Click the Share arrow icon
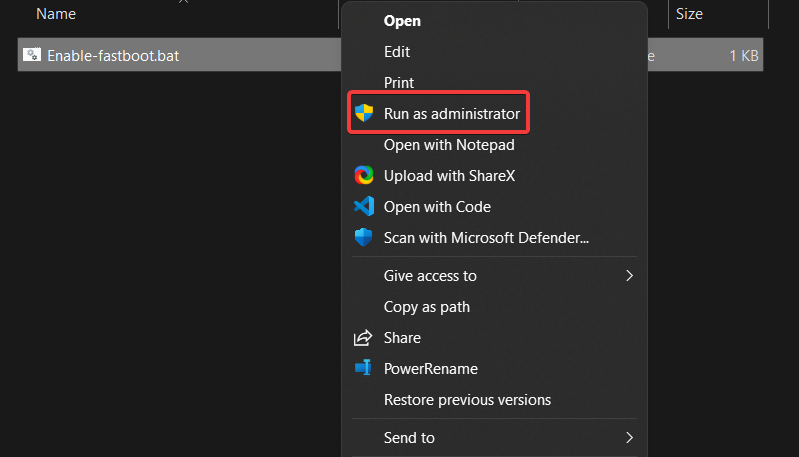This screenshot has width=799, height=457. (364, 338)
